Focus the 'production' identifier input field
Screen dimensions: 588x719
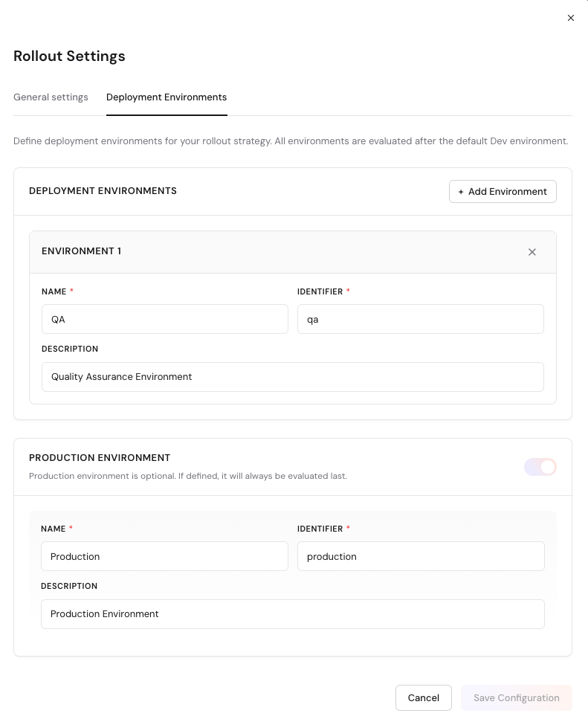(x=421, y=556)
